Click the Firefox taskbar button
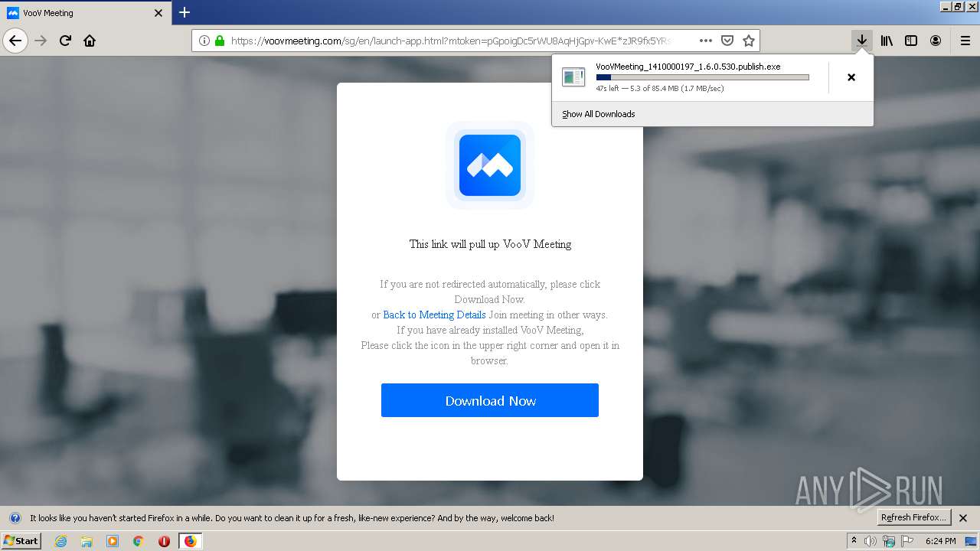Image resolution: width=980 pixels, height=551 pixels. 190,541
